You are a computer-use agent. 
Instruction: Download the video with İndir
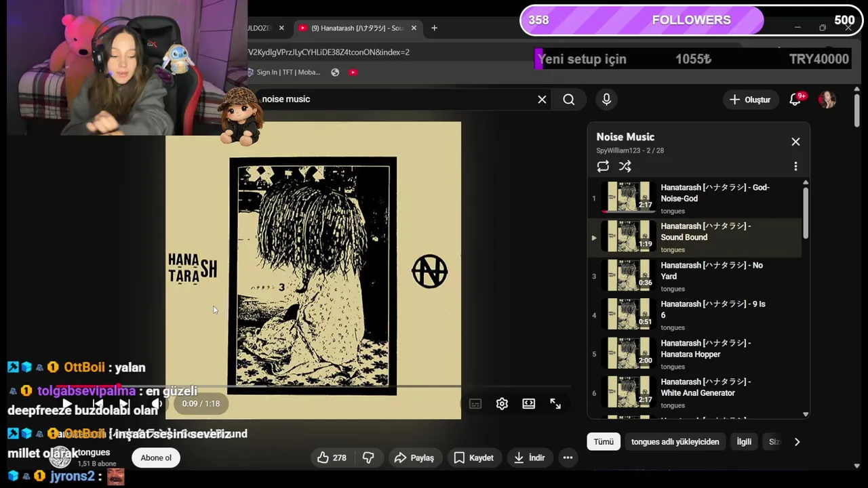[x=529, y=457]
